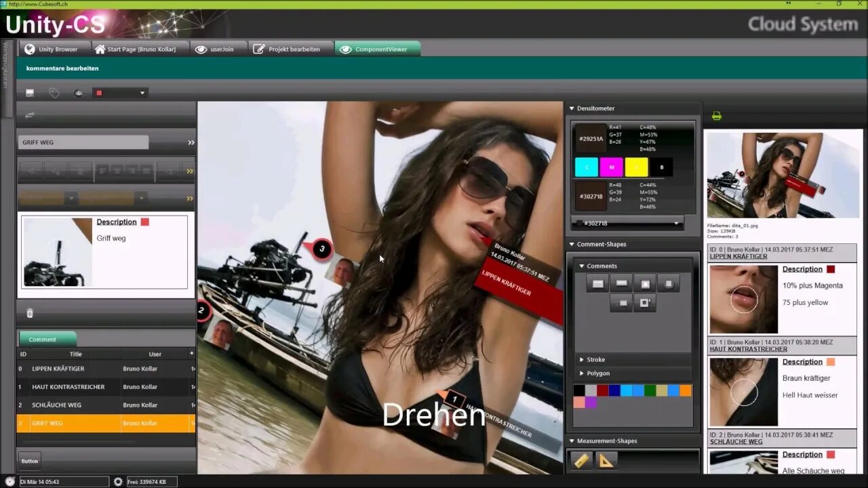868x488 pixels.
Task: Toggle the magenta M channel button
Action: coord(612,167)
